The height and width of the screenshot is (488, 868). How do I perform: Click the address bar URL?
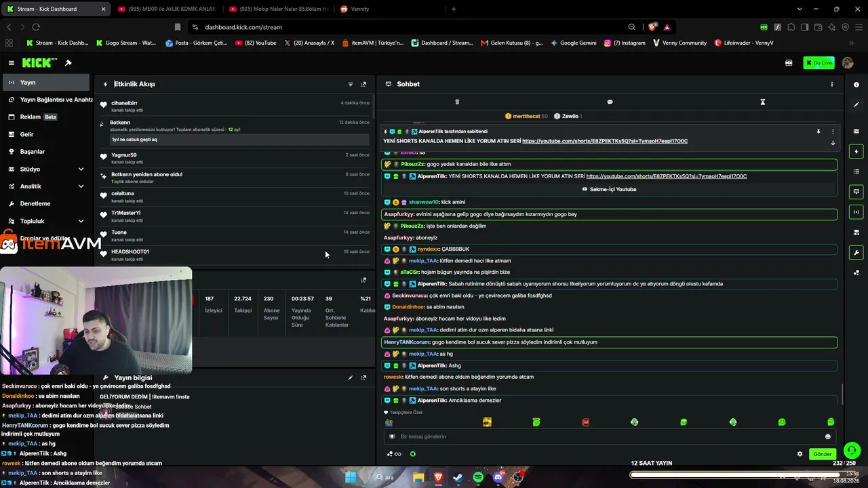[243, 27]
